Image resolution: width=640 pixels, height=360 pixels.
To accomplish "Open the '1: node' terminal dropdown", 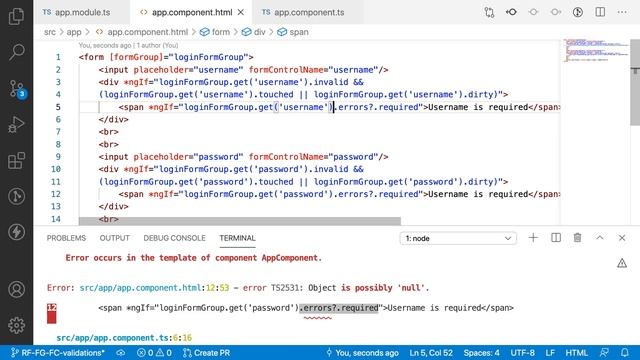I will [458, 238].
